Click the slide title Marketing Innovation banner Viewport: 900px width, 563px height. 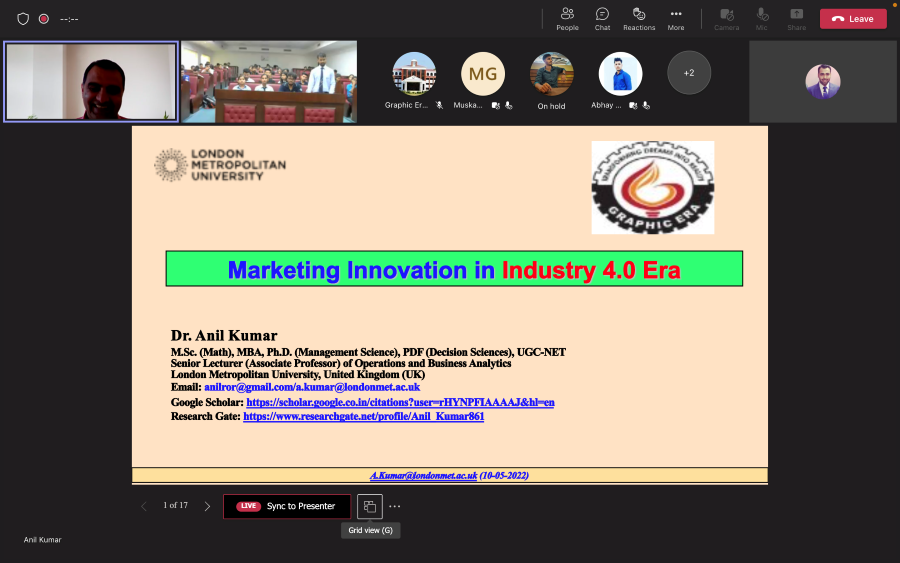click(454, 269)
